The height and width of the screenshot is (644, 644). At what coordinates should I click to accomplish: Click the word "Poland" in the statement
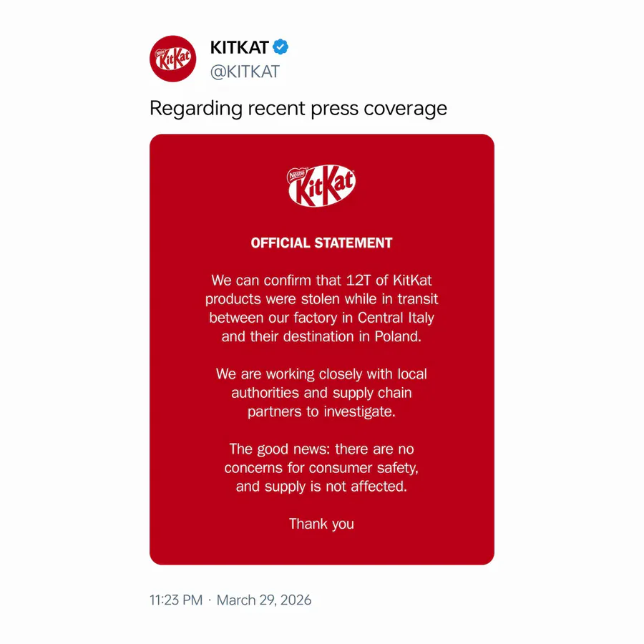(398, 337)
